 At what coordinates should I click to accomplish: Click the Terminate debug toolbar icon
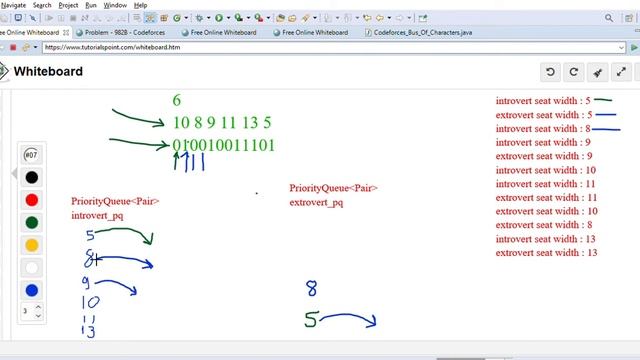tap(73, 18)
